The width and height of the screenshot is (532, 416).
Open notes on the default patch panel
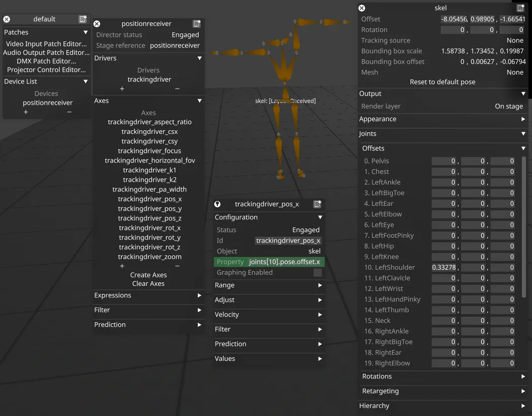coord(82,19)
